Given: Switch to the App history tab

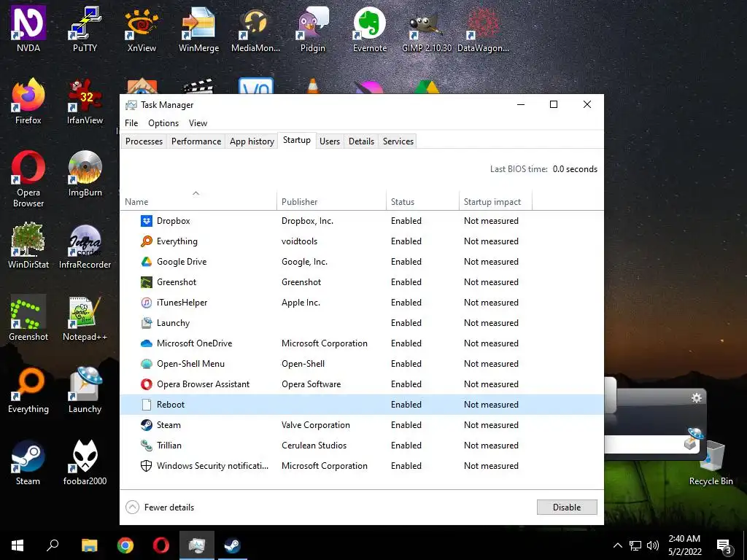Looking at the screenshot, I should (252, 141).
